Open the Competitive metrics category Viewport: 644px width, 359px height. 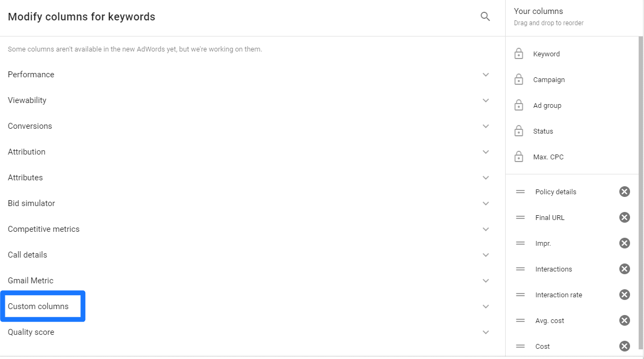click(43, 229)
